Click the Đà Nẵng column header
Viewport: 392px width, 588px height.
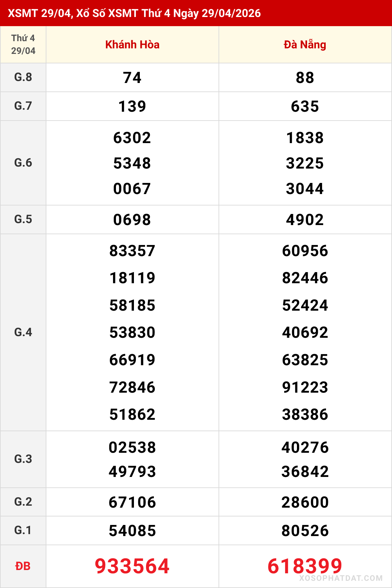click(x=305, y=45)
